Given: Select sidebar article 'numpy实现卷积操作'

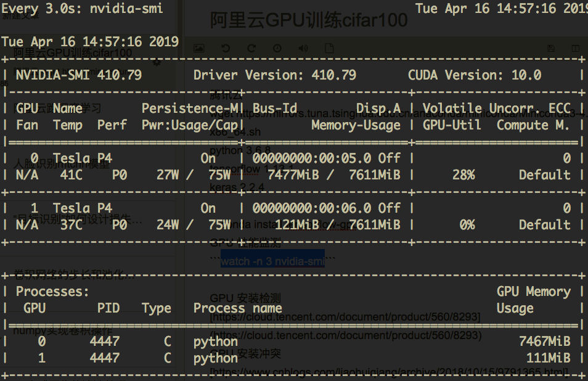Looking at the screenshot, I should tap(63, 330).
